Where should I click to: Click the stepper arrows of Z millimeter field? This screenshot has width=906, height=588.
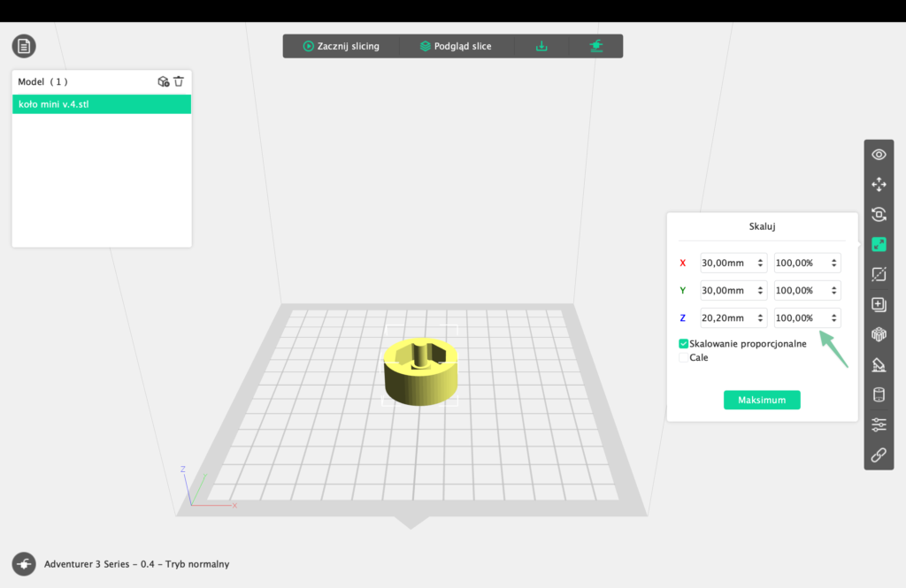point(760,318)
